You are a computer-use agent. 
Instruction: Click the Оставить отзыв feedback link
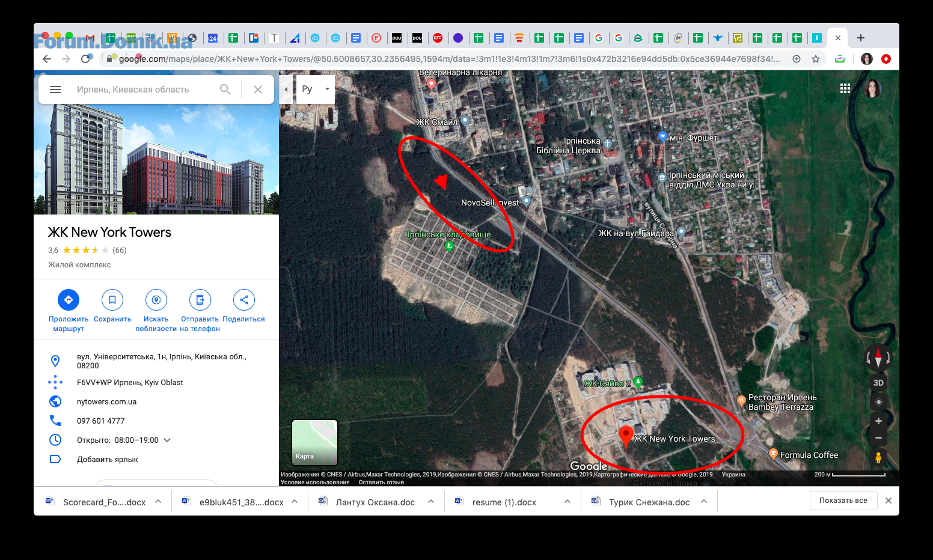coord(381,482)
